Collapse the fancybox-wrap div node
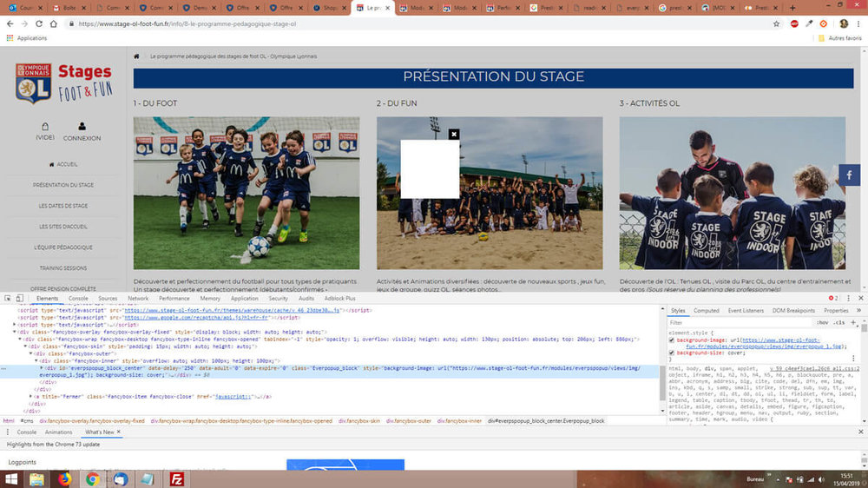 tap(20, 339)
